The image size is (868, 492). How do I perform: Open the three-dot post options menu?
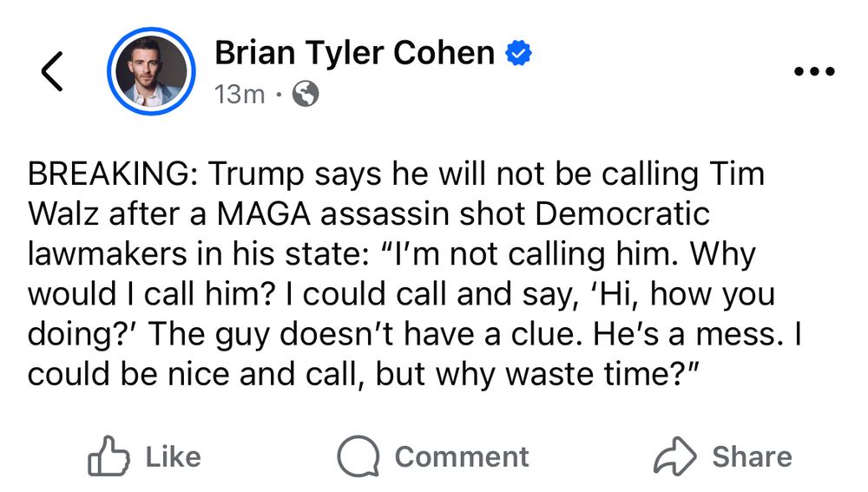click(814, 71)
